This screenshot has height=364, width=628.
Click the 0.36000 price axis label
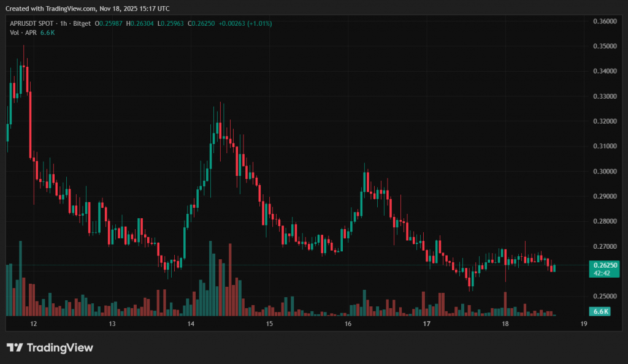605,21
